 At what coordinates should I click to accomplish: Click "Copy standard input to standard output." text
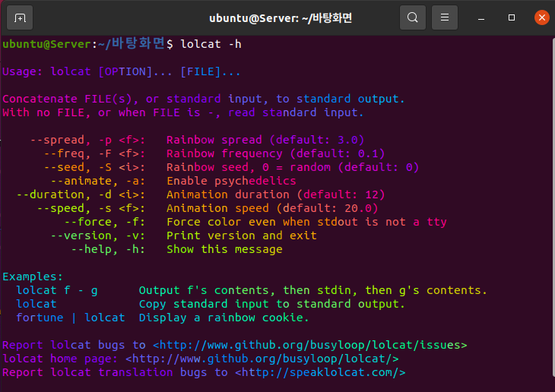click(272, 305)
